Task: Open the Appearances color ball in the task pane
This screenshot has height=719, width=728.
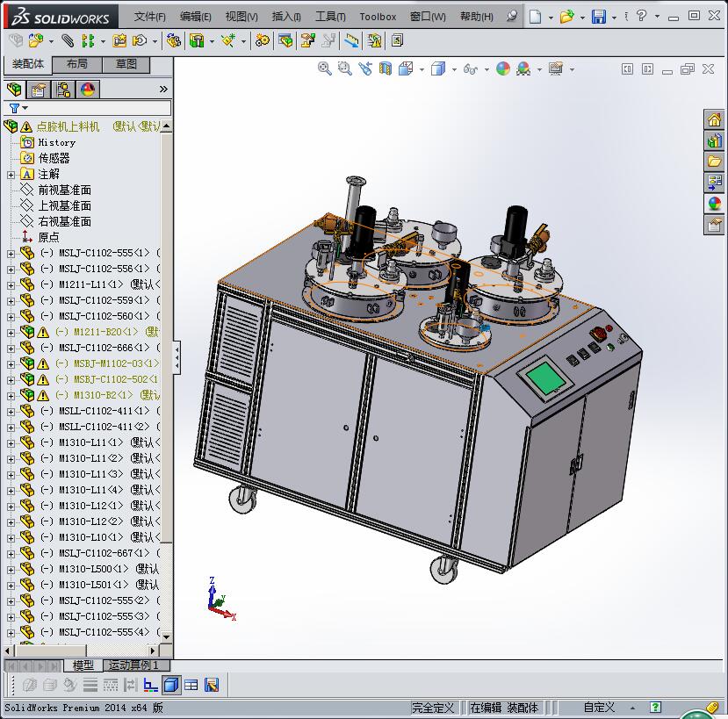Action: tap(714, 204)
